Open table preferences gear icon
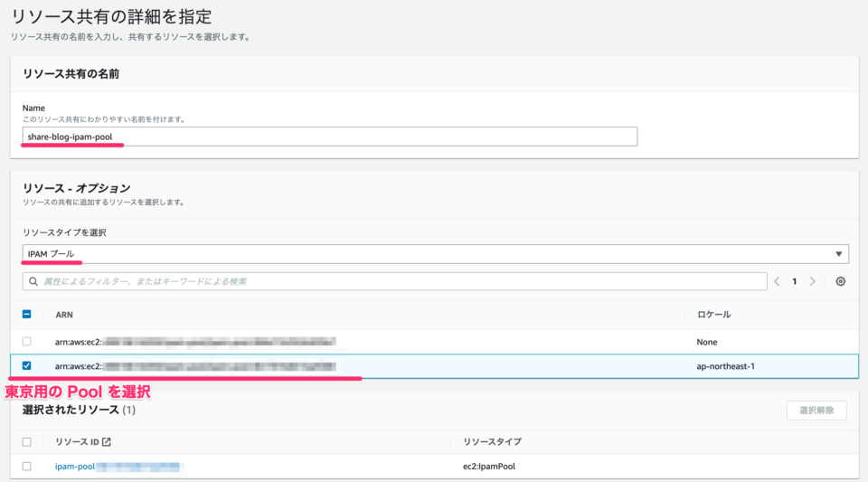 840,281
